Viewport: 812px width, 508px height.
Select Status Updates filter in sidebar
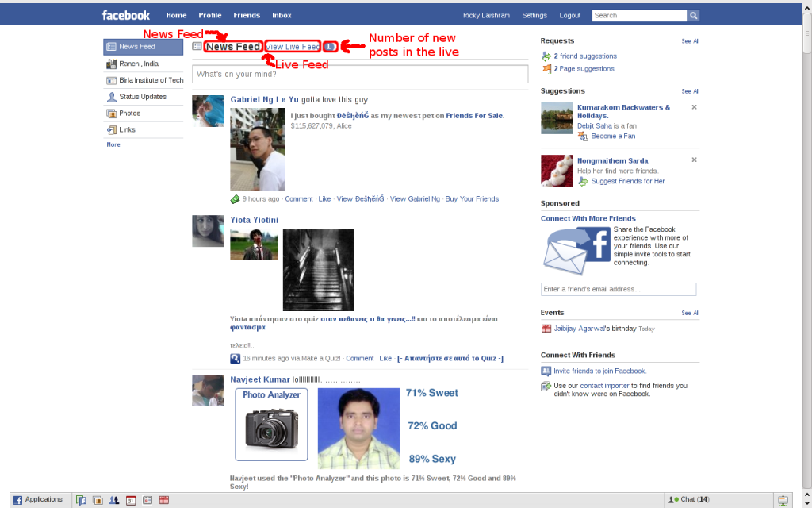pyautogui.click(x=143, y=97)
